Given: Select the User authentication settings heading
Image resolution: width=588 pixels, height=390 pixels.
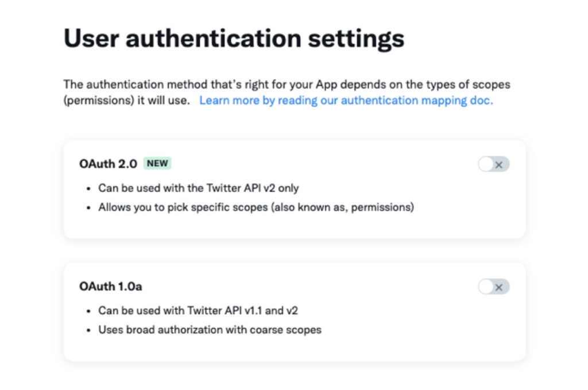Looking at the screenshot, I should 234,39.
